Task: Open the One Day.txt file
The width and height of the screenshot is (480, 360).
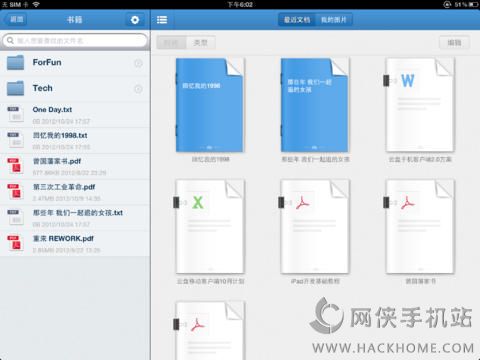Action: point(75,115)
